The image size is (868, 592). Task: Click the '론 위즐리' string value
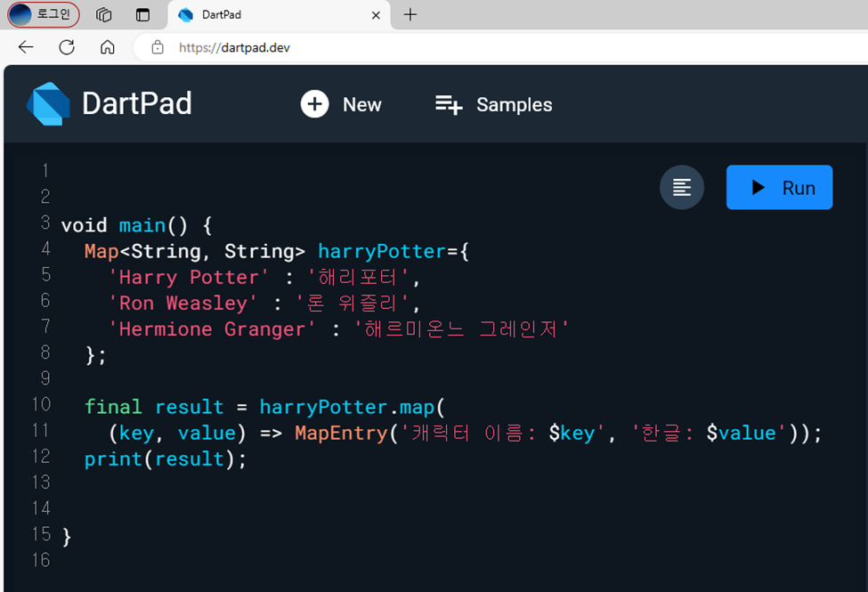pyautogui.click(x=352, y=303)
